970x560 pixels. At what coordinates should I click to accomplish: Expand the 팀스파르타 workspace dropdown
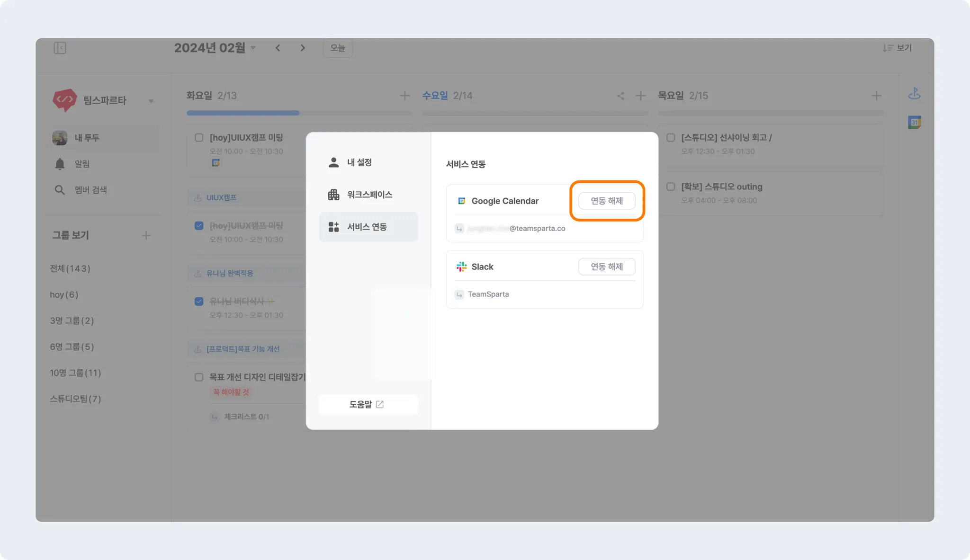click(x=151, y=101)
